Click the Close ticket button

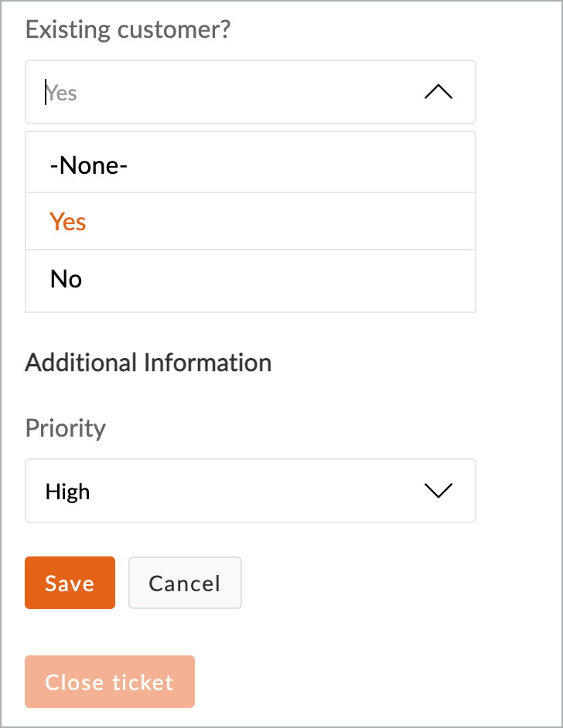pyautogui.click(x=110, y=682)
